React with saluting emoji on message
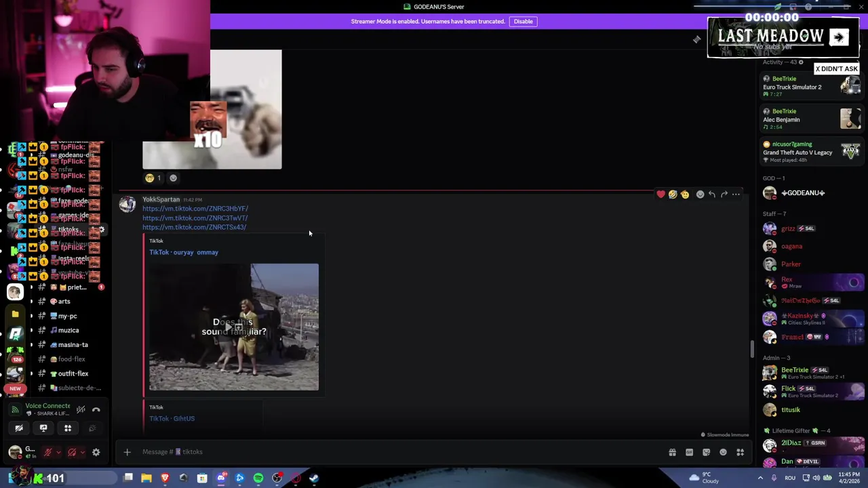 tap(685, 195)
